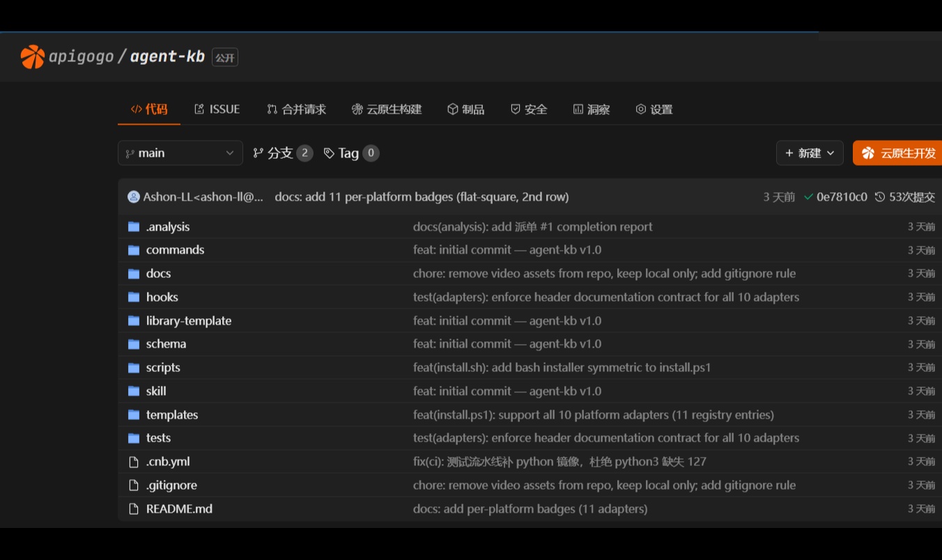The width and height of the screenshot is (942, 560).
Task: Click the Tag label icon
Action: pyautogui.click(x=329, y=153)
